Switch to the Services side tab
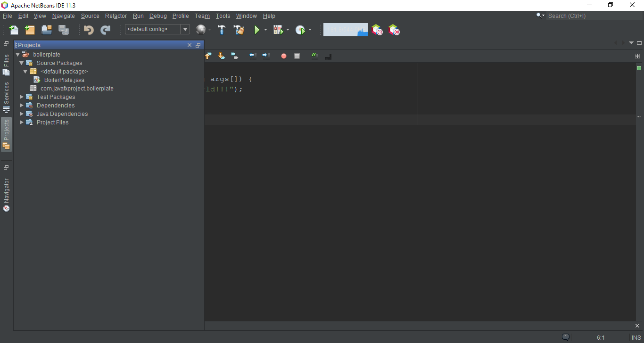 (6, 97)
